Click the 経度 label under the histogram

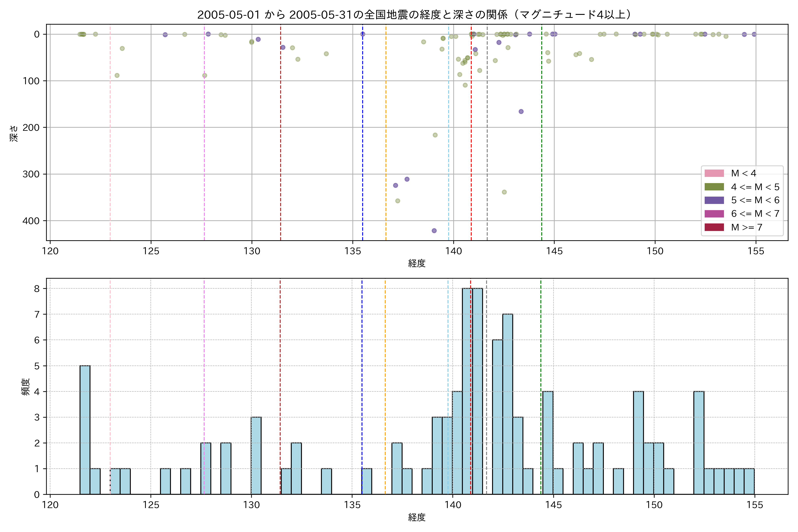click(417, 517)
